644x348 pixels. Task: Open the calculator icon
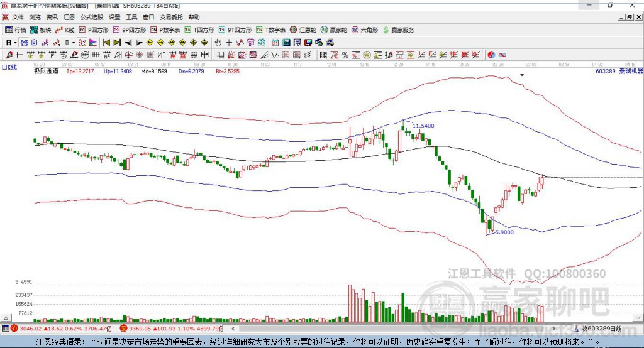click(x=286, y=43)
